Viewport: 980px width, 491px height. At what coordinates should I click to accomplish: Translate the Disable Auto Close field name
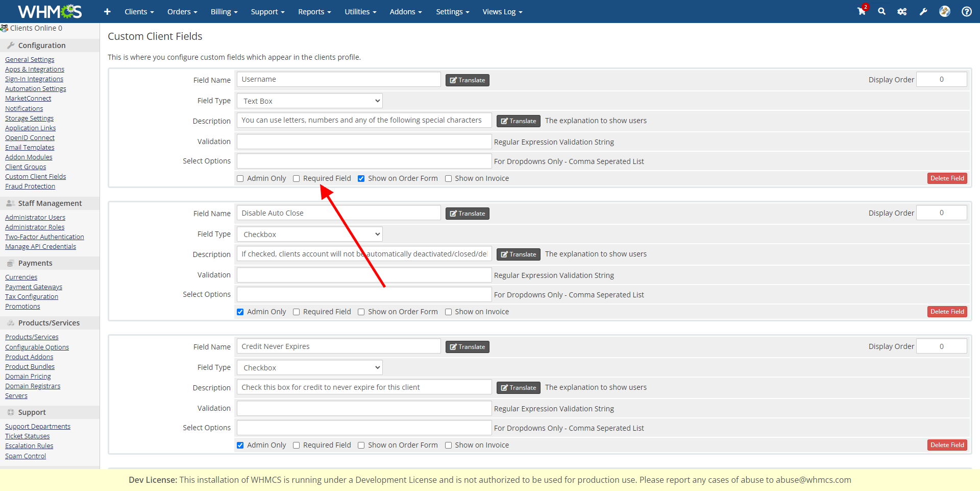[x=467, y=214]
